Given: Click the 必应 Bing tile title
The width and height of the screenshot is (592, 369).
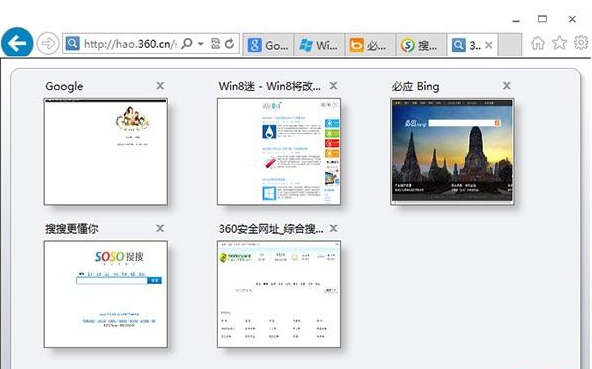Looking at the screenshot, I should (x=415, y=86).
